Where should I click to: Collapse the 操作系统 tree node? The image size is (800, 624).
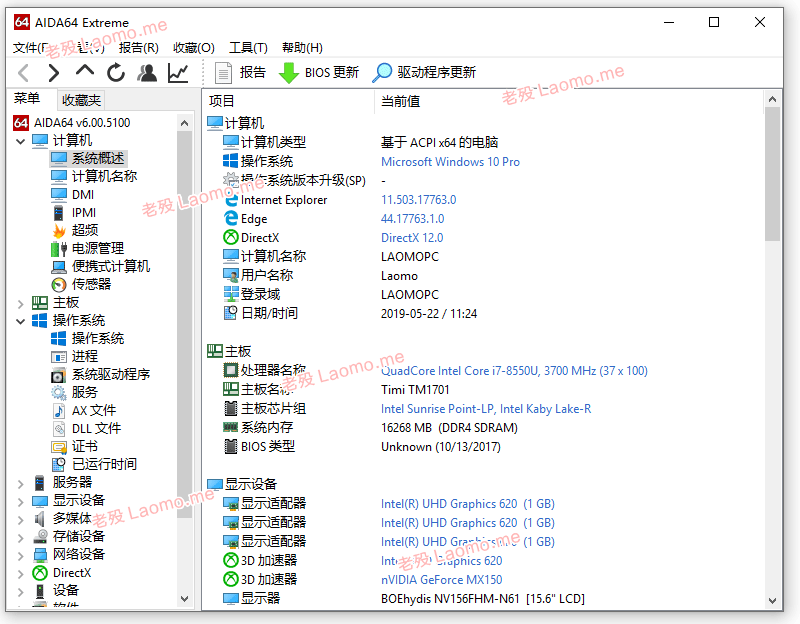(20, 321)
